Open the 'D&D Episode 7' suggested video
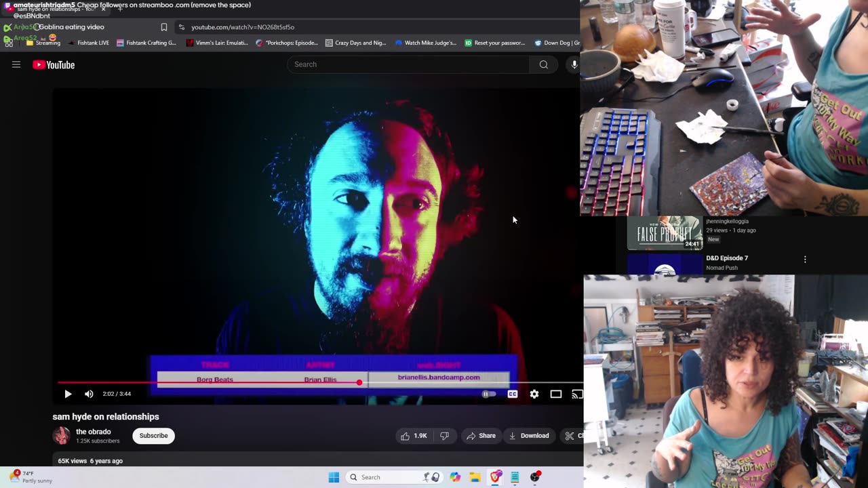Screen dimensions: 868x488 coord(727,258)
